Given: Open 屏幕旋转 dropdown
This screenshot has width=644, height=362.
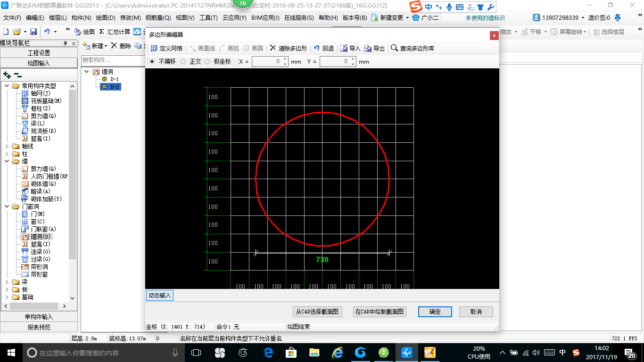Looking at the screenshot, I should [x=585, y=32].
